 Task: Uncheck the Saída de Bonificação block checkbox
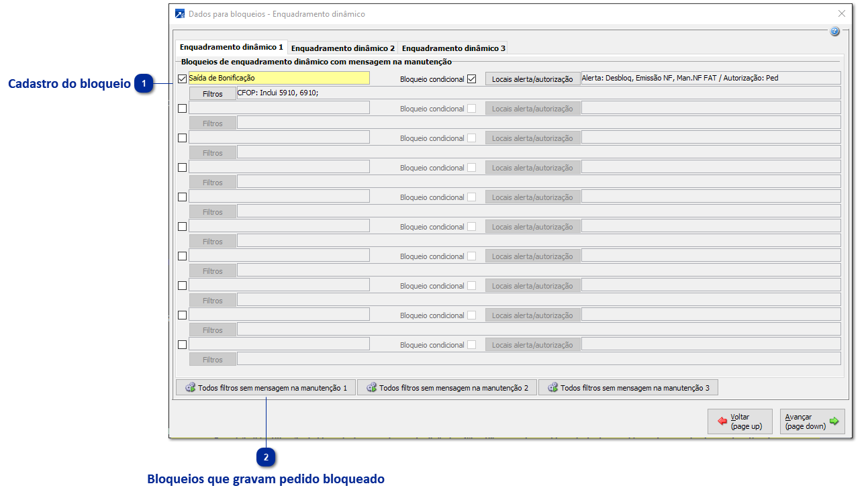coord(182,79)
